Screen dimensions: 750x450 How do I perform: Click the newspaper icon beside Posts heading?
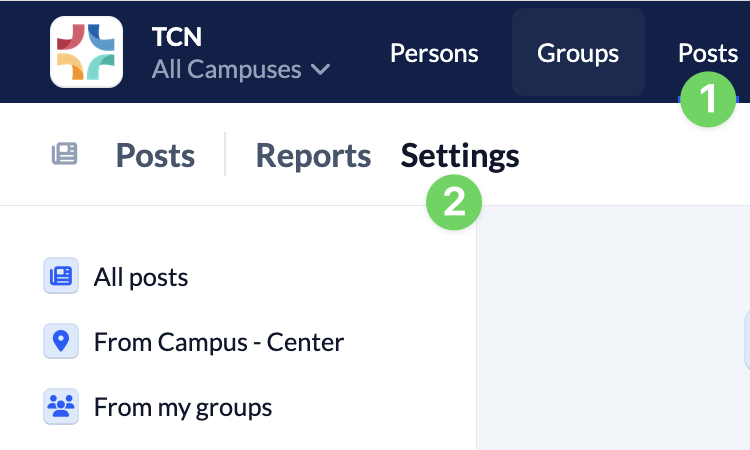[x=64, y=155]
